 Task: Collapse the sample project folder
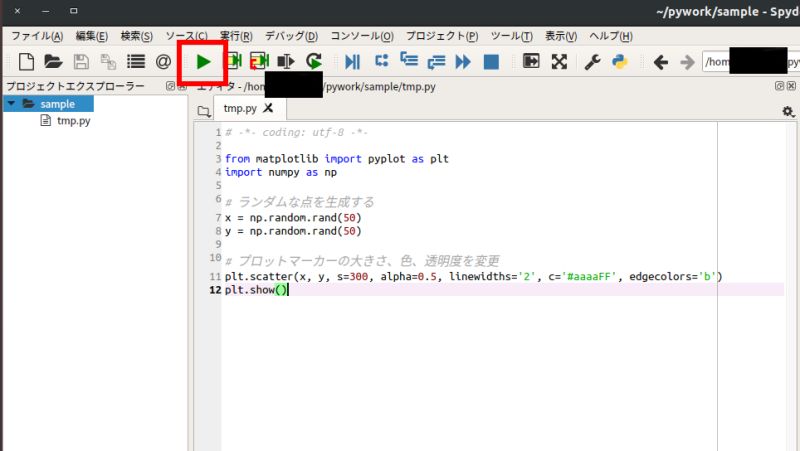tap(11, 104)
